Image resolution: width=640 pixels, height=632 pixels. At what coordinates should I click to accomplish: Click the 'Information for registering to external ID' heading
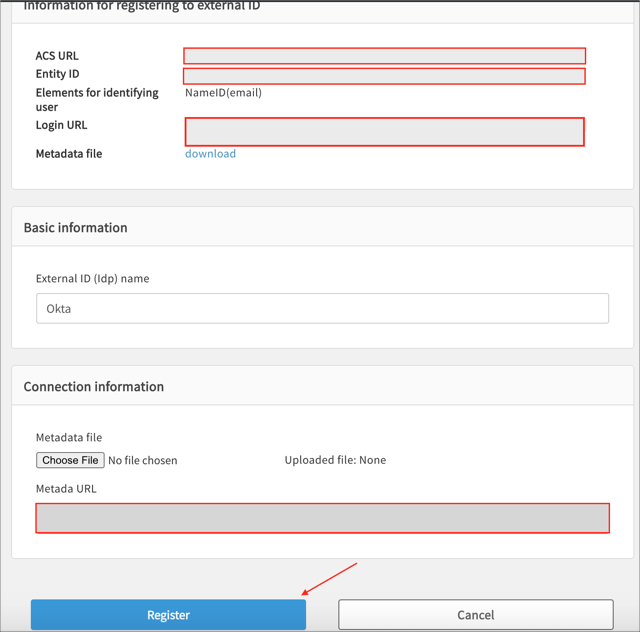[x=142, y=6]
